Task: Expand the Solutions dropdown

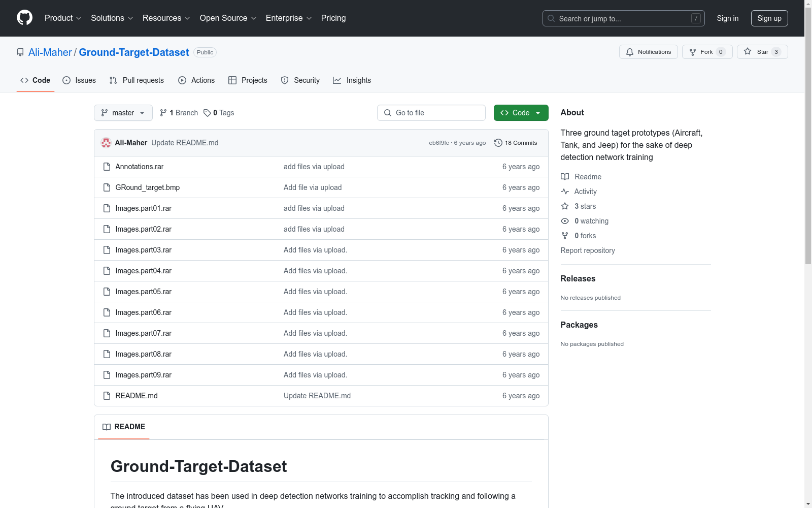Action: coord(112,18)
